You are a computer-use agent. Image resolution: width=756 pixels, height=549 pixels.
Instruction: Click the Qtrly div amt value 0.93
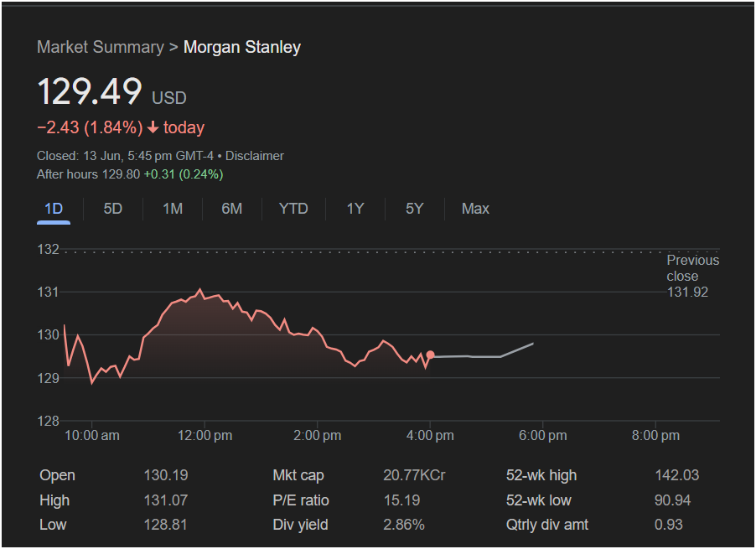coord(668,525)
